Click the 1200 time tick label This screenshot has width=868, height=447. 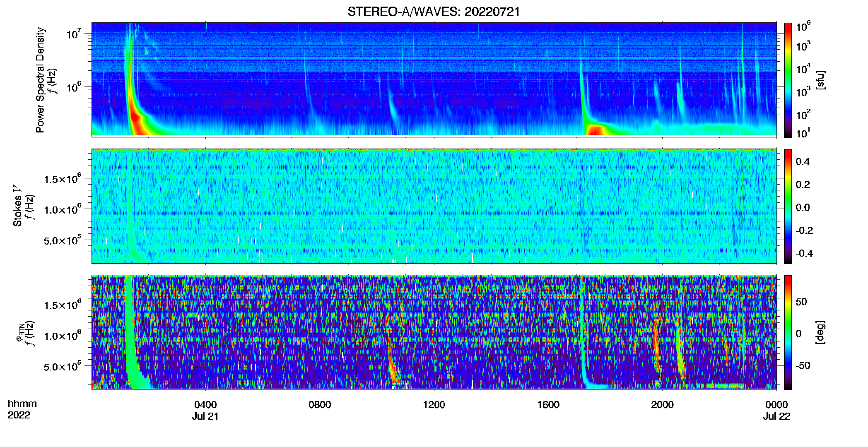434,404
